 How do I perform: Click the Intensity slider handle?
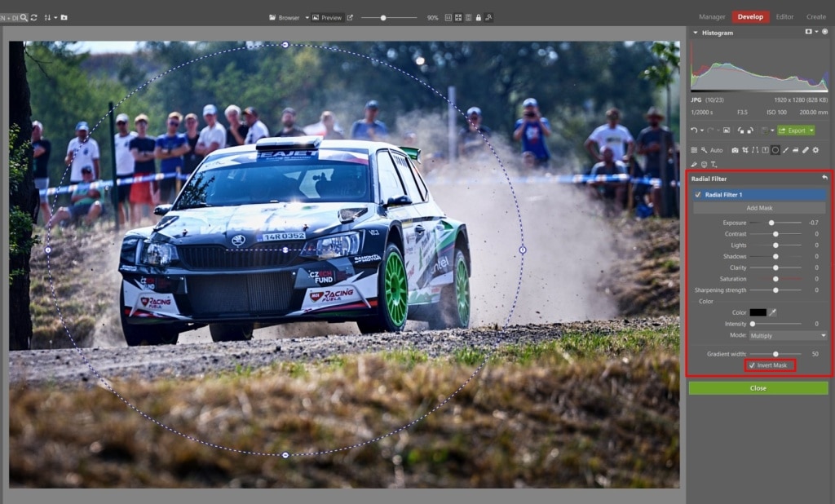753,324
